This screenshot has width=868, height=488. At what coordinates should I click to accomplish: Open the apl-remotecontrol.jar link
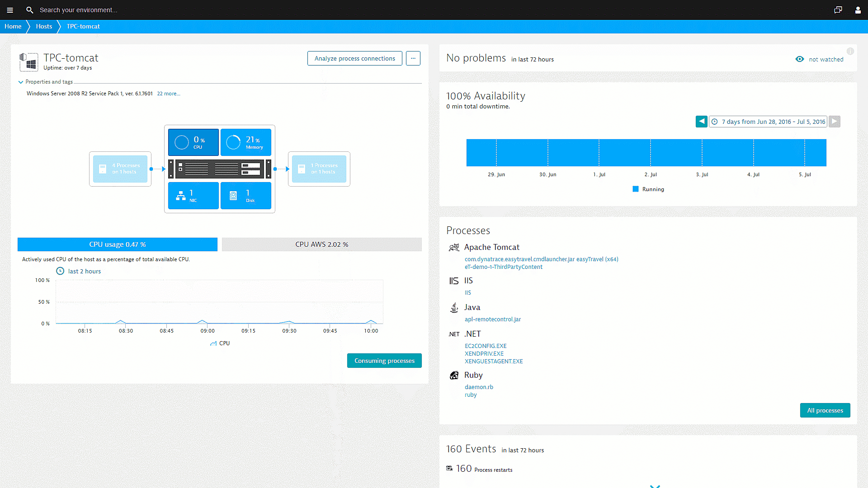[x=493, y=319]
